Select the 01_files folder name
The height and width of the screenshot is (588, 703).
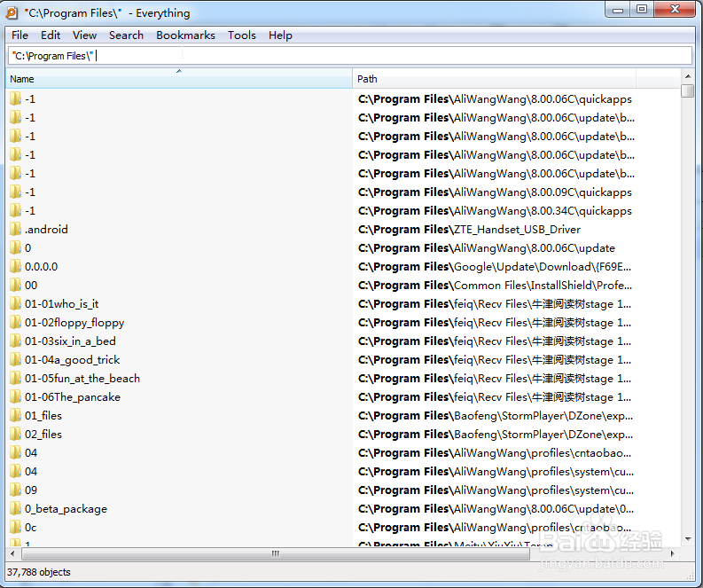click(43, 415)
